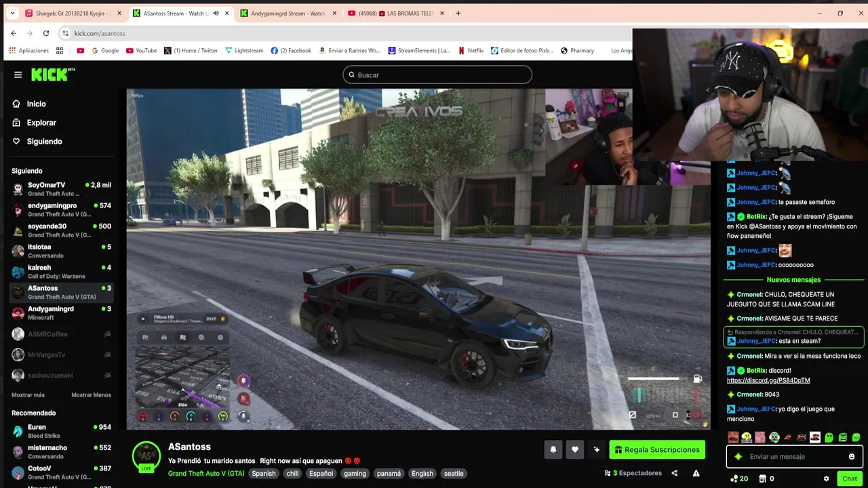
Task: Insert the first quick emote in chat
Action: [x=733, y=438]
